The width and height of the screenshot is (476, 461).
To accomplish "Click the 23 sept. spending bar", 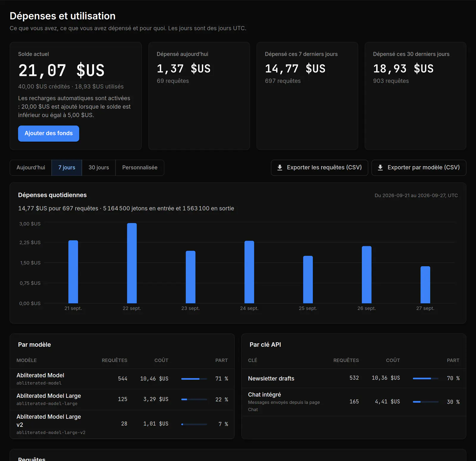I will tap(191, 277).
